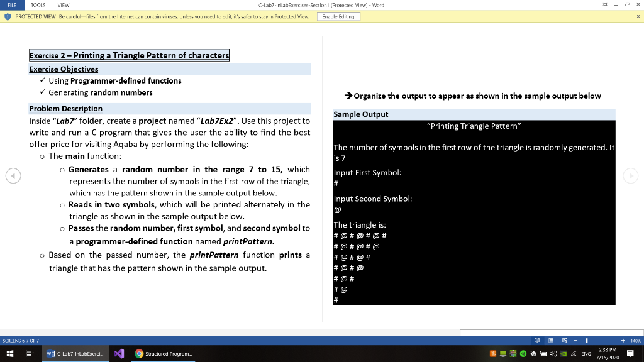The width and height of the screenshot is (644, 362).
Task: Open the Start menu
Action: (x=10, y=353)
